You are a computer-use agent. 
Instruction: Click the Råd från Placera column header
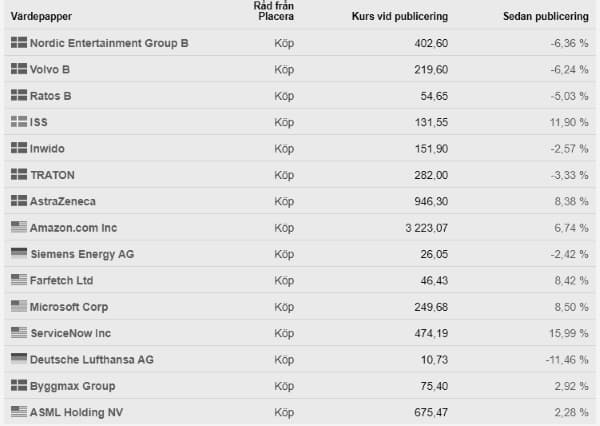point(274,11)
